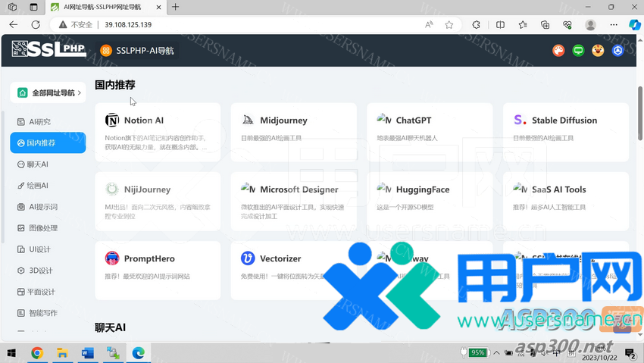This screenshot has width=644, height=363.
Task: Click the page vertical scrollbar thumb
Action: click(640, 114)
